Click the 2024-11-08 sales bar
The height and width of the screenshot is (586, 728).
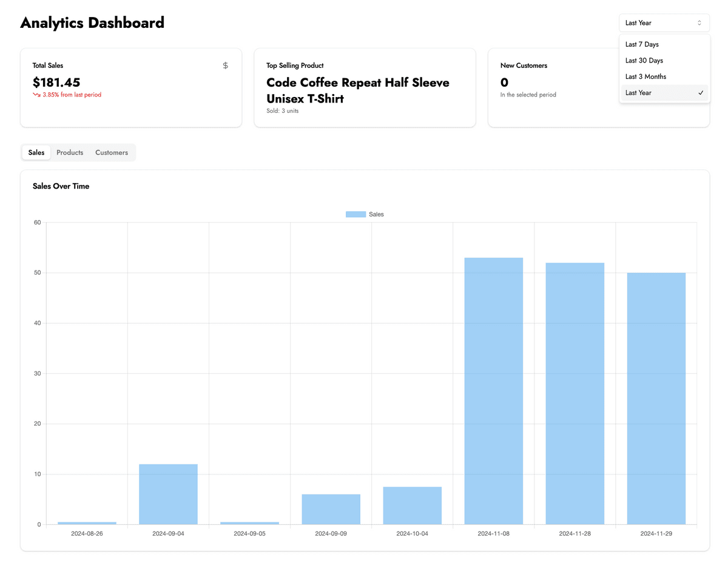[493, 391]
